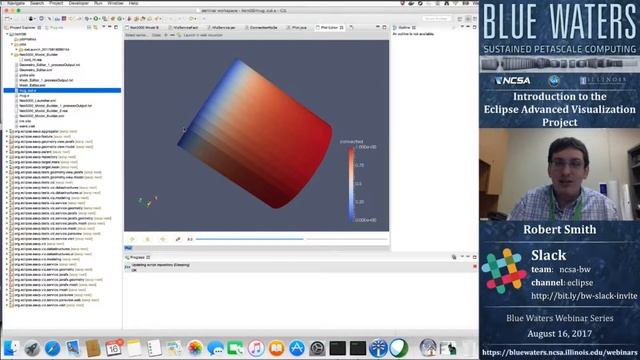Click the middle playback button below the plot

(x=148, y=239)
